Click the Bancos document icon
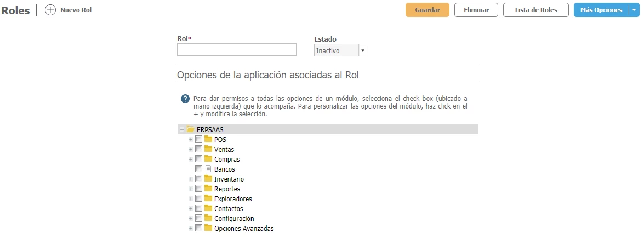This screenshot has width=644, height=238. [208, 169]
